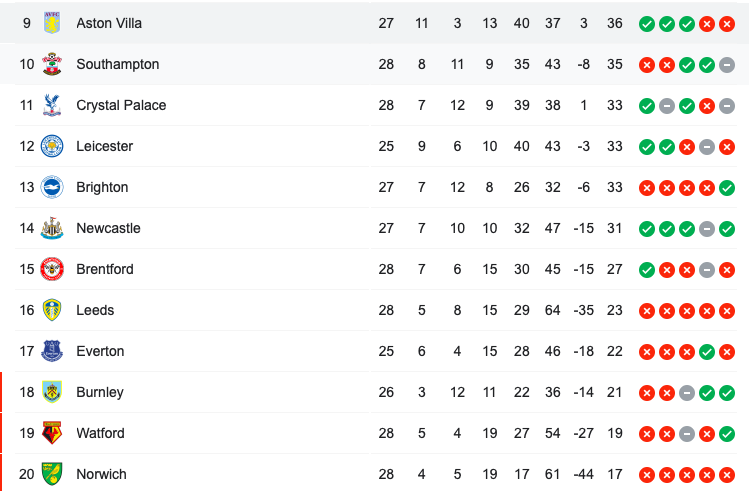749x491 pixels.
Task: Click the Leicester club crest
Action: [52, 146]
